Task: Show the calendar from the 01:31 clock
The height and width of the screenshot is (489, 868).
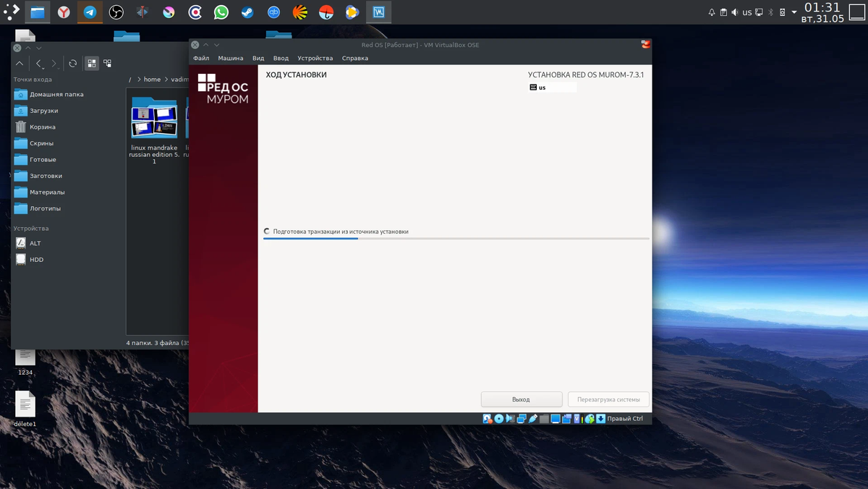Action: tap(823, 12)
